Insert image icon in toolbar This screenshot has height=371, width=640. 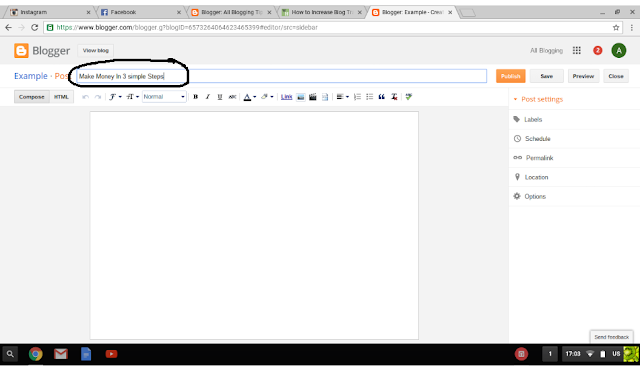[300, 97]
